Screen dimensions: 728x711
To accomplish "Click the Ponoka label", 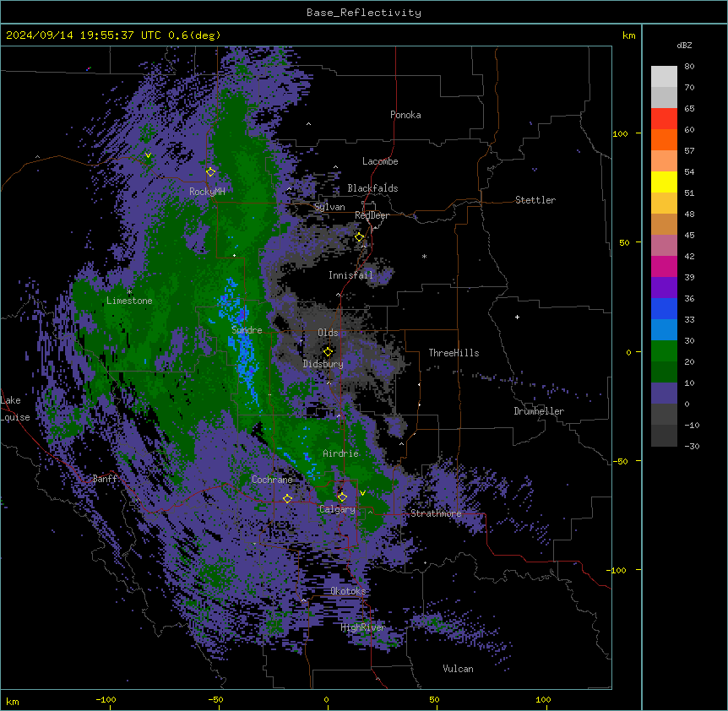I will pos(405,115).
